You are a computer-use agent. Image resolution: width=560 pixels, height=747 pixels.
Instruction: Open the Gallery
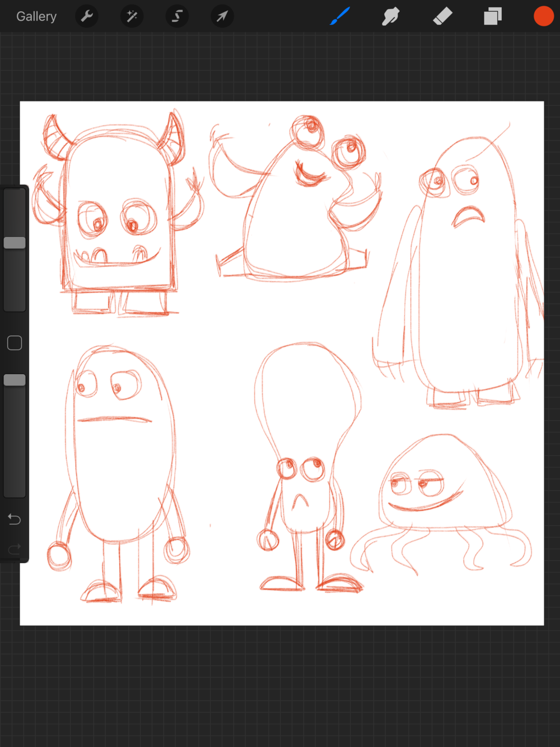[x=36, y=17]
